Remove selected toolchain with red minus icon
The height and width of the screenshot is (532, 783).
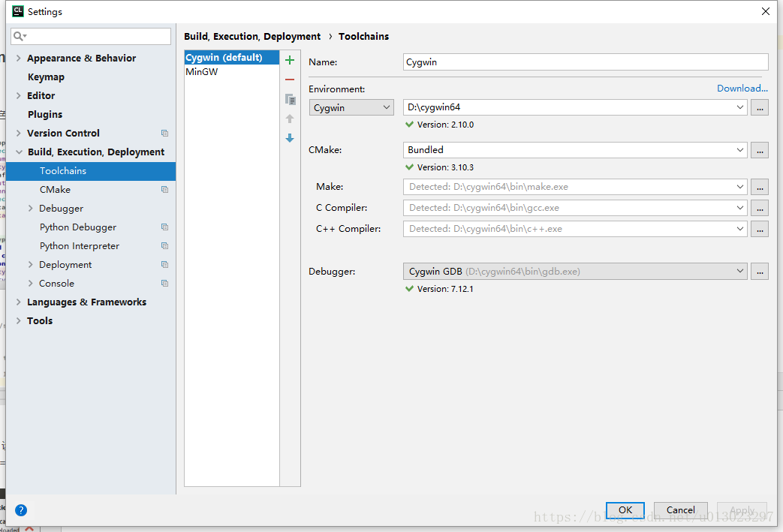point(290,80)
